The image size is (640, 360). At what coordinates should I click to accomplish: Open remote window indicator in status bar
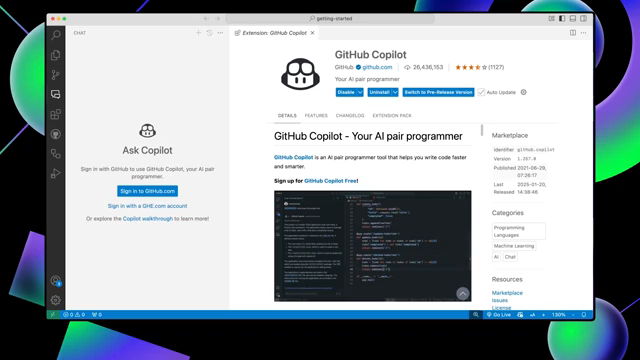tap(53, 315)
